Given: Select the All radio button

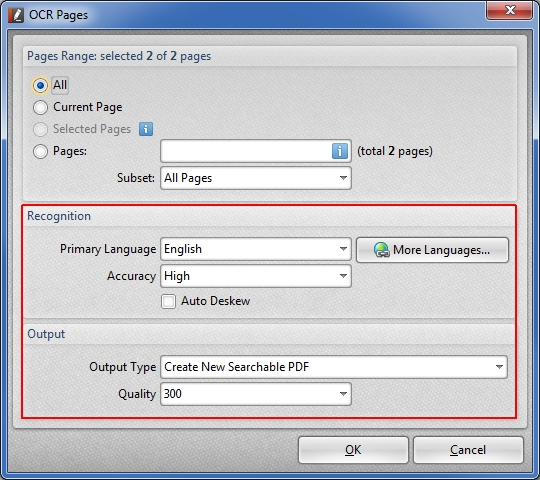Looking at the screenshot, I should point(40,85).
